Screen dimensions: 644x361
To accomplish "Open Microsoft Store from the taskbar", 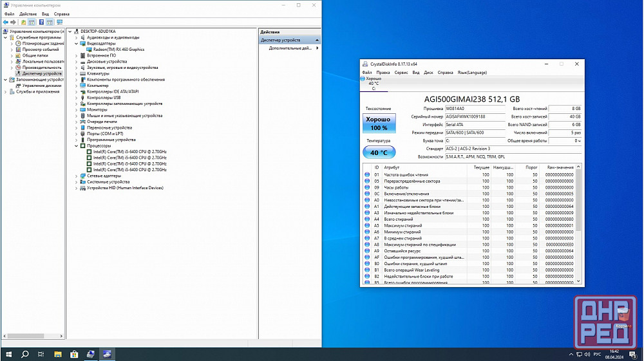I will pyautogui.click(x=74, y=354).
